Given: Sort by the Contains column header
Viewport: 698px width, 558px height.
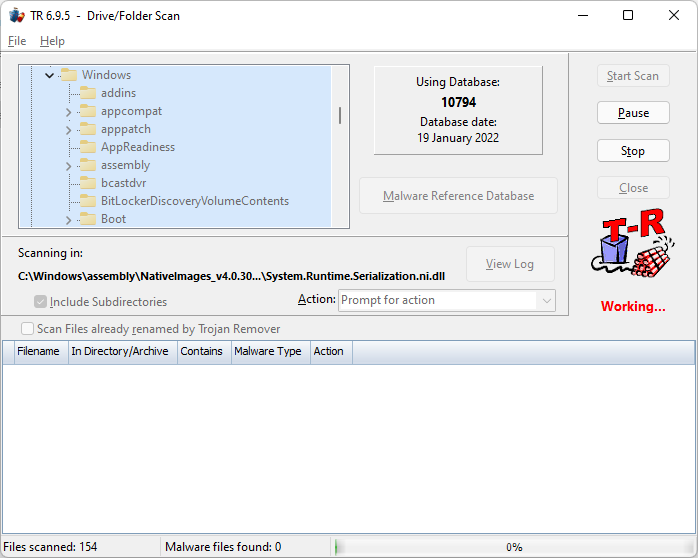Looking at the screenshot, I should tap(202, 352).
